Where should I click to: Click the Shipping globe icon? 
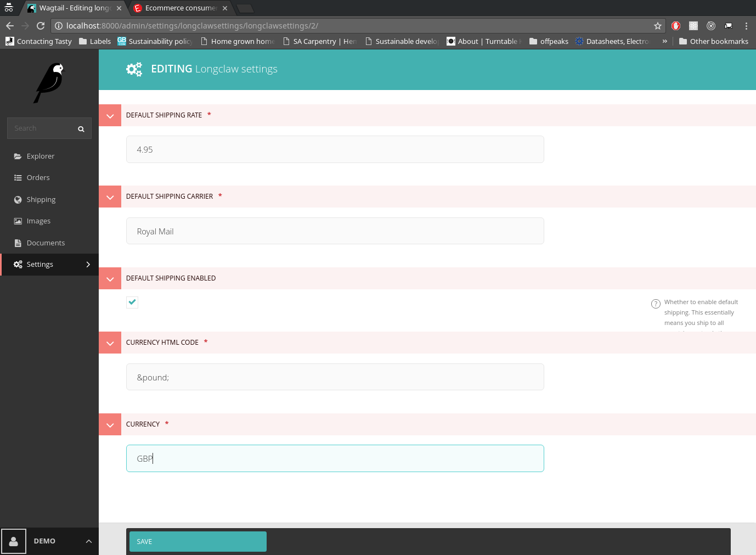18,200
